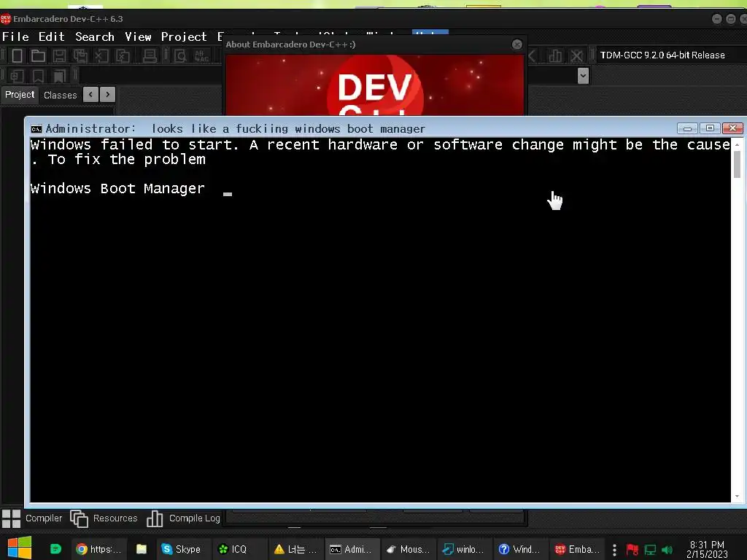The height and width of the screenshot is (560, 747).
Task: Click the bar chart Profile toolbar icon
Action: tap(555, 55)
